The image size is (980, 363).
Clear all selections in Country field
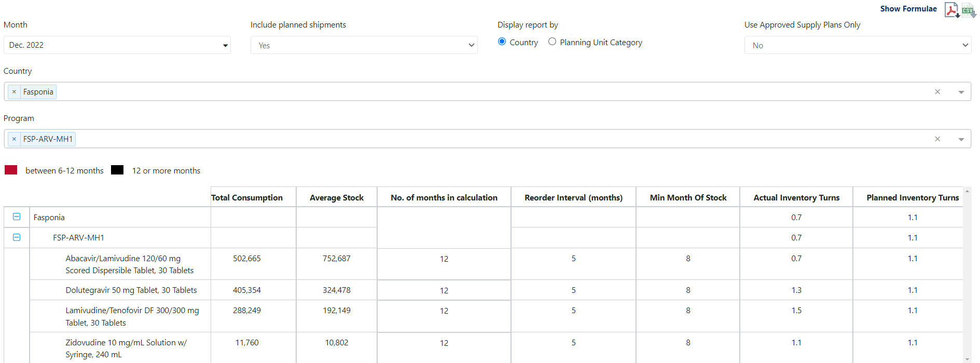coord(937,92)
